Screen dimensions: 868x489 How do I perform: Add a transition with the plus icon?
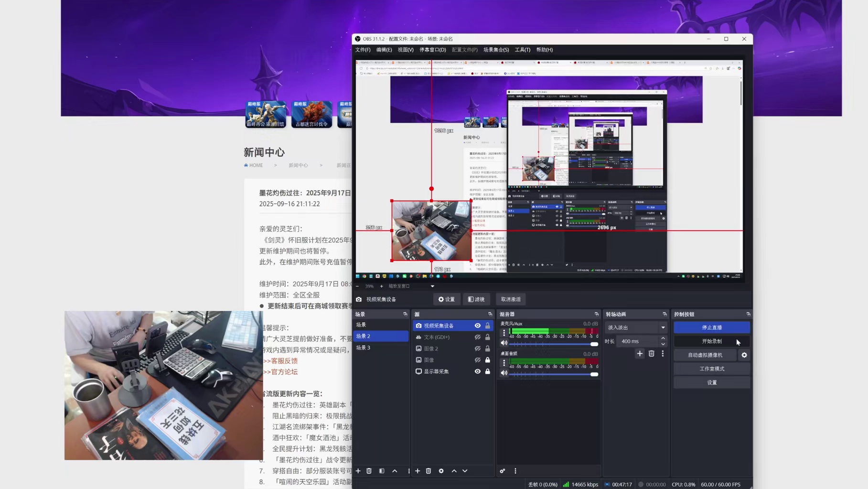click(x=640, y=354)
